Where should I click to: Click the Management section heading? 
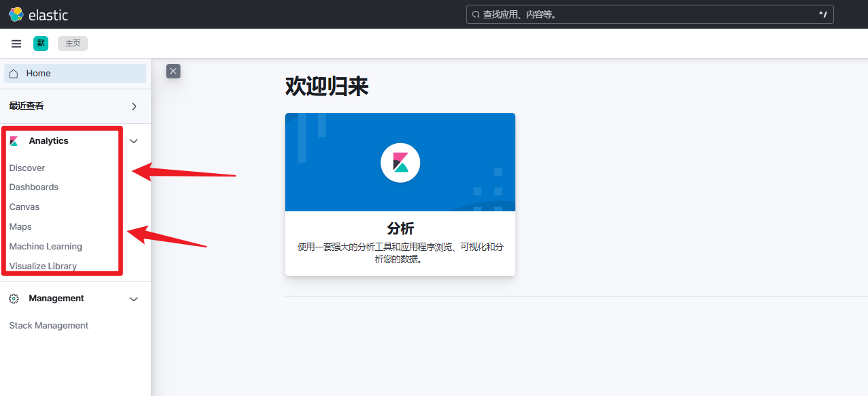point(57,299)
